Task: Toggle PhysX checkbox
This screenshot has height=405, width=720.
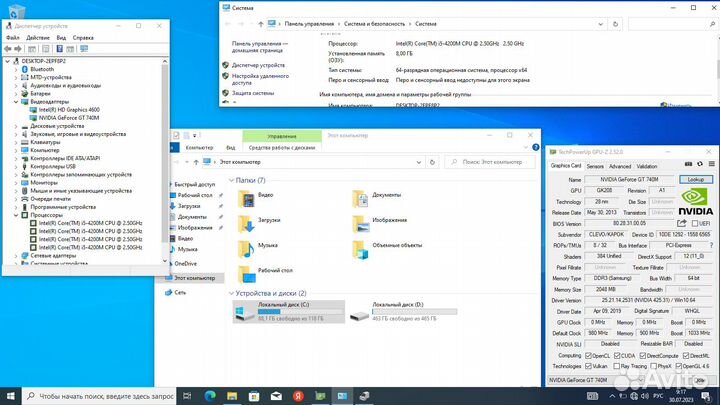Action: (x=653, y=366)
